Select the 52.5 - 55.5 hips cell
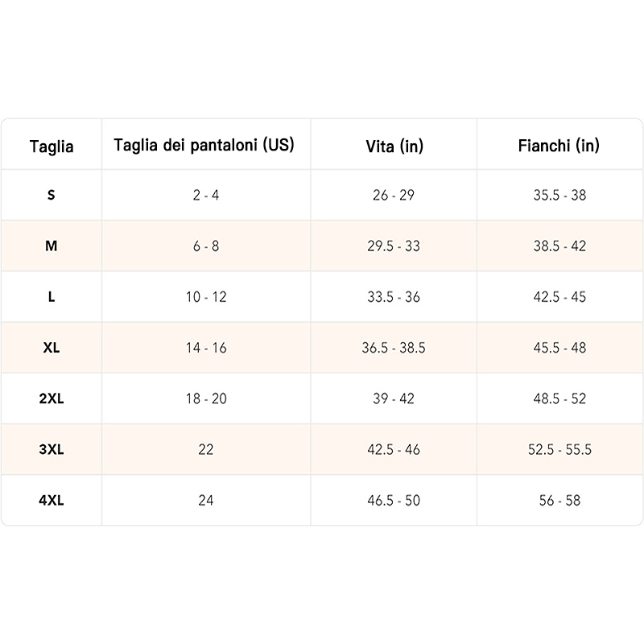 [559, 449]
